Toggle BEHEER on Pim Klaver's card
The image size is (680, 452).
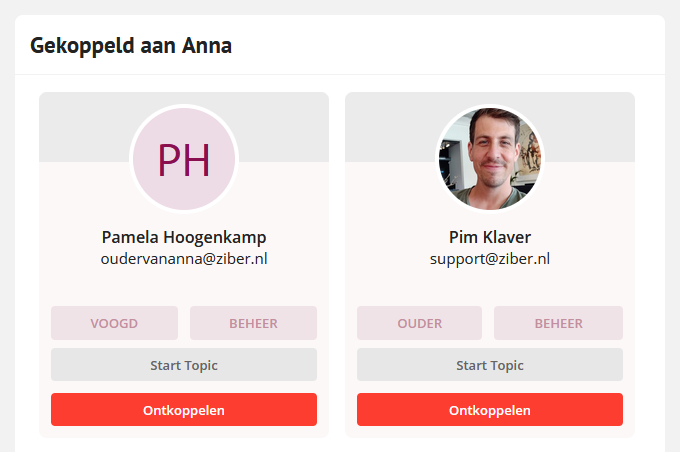tap(559, 323)
